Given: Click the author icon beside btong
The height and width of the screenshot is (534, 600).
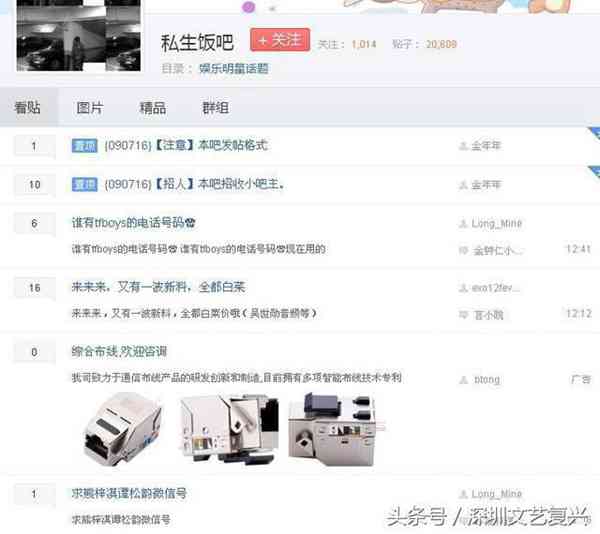Looking at the screenshot, I should [462, 380].
